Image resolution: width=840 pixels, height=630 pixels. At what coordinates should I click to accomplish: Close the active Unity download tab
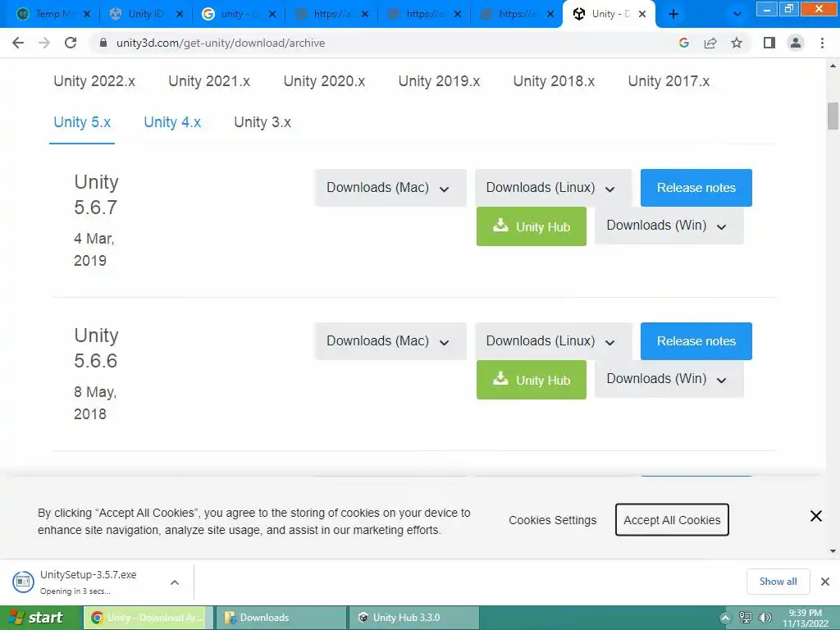pyautogui.click(x=642, y=14)
